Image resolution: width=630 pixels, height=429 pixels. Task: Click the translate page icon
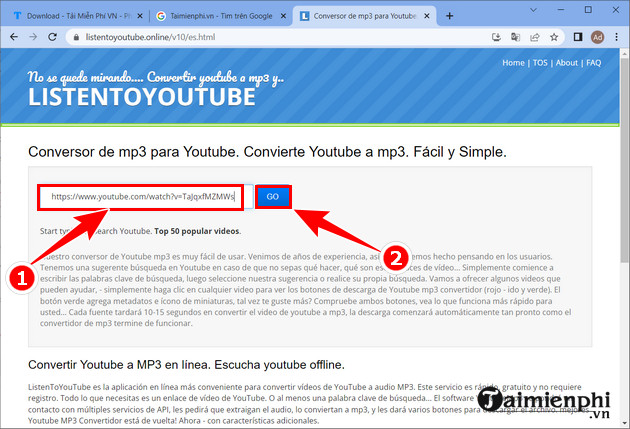515,37
